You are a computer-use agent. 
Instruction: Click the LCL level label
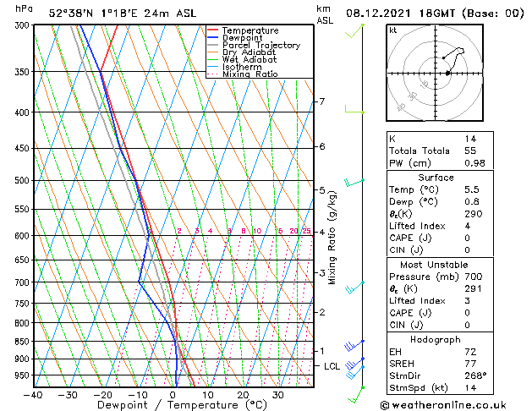click(332, 366)
